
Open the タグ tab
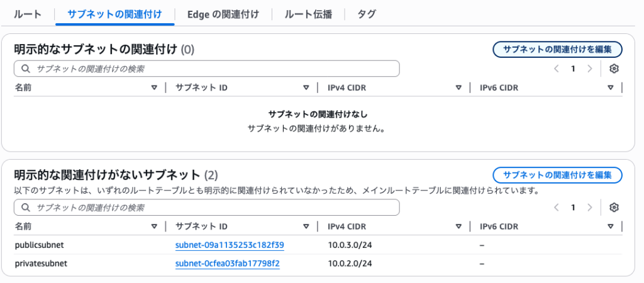[367, 14]
